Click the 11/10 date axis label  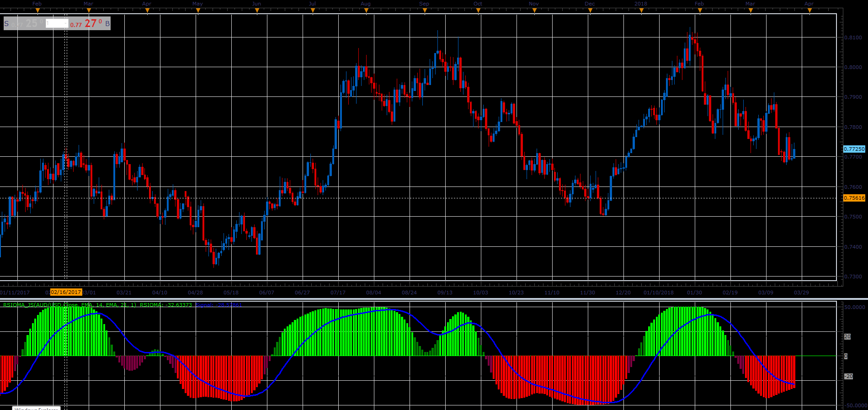point(552,293)
